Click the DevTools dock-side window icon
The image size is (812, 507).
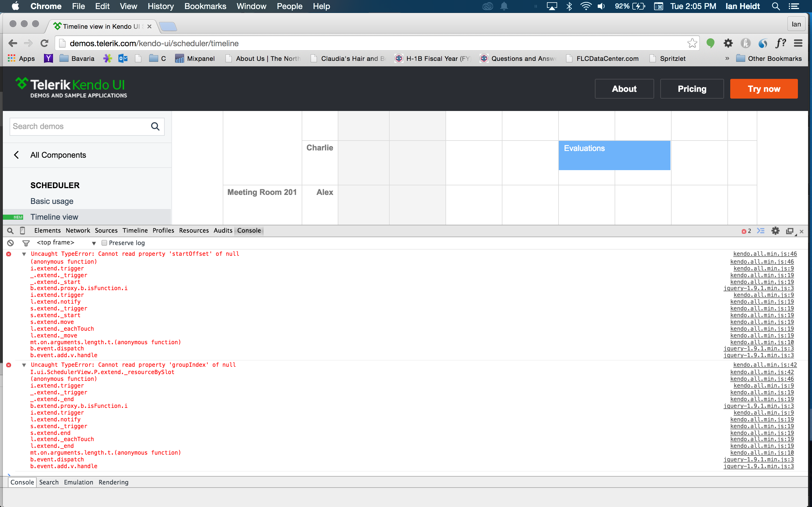789,231
